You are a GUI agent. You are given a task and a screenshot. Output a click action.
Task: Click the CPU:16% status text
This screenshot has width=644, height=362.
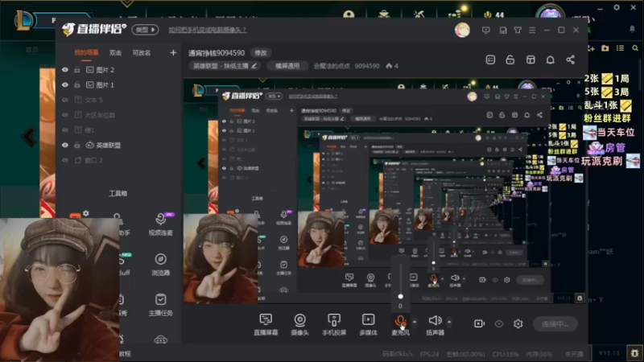coord(506,354)
